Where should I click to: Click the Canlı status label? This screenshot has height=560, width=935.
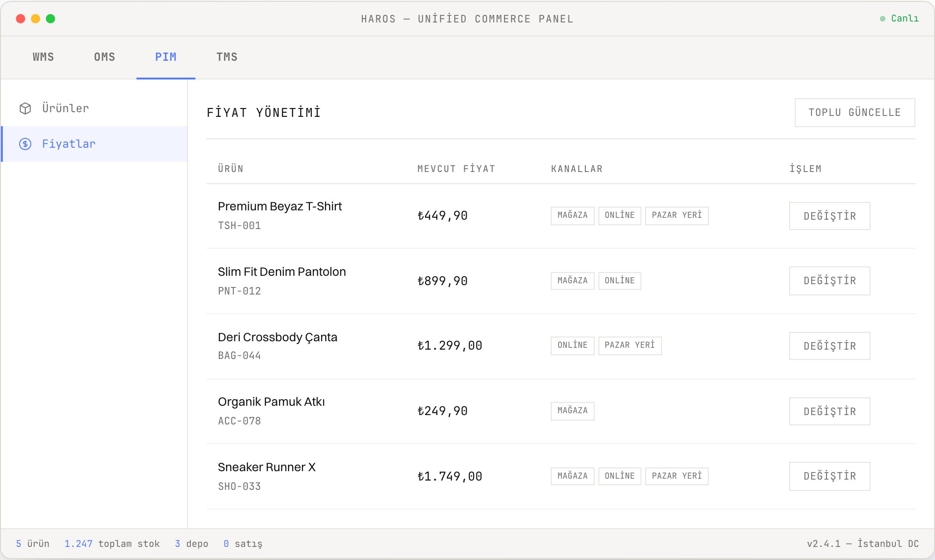(x=905, y=18)
